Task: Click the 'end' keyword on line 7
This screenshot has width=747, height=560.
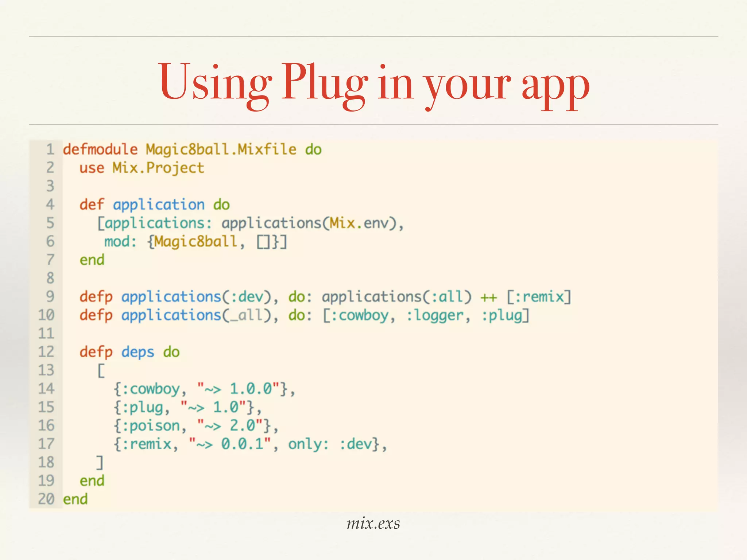Action: (x=92, y=260)
